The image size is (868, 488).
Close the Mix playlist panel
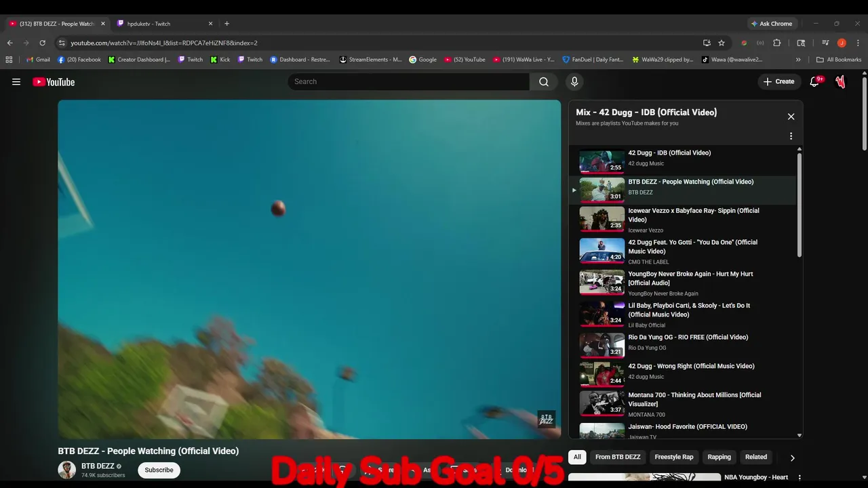791,117
